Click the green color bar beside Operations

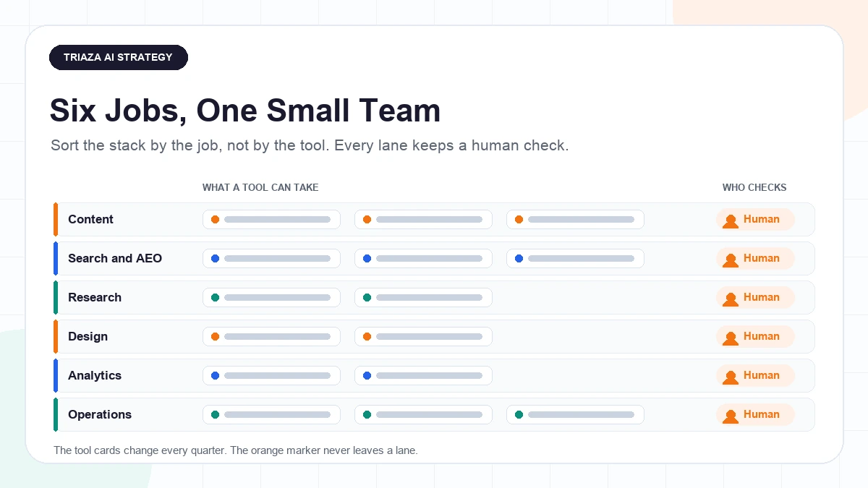56,414
